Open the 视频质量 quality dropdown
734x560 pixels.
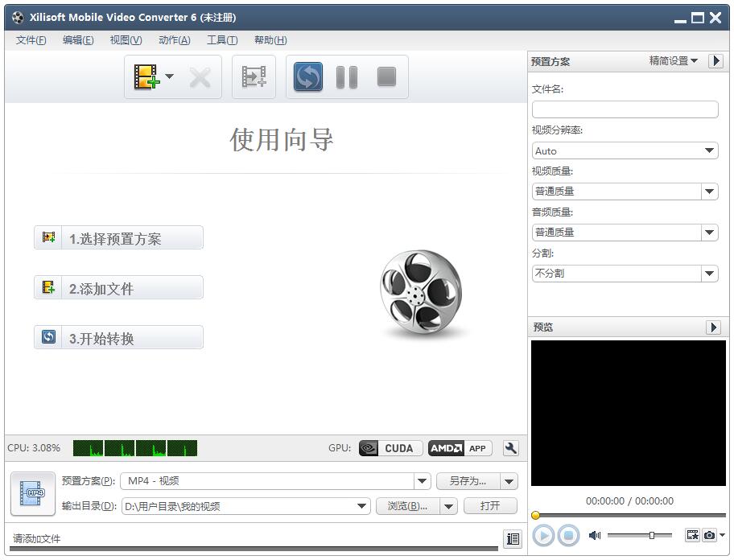click(709, 191)
